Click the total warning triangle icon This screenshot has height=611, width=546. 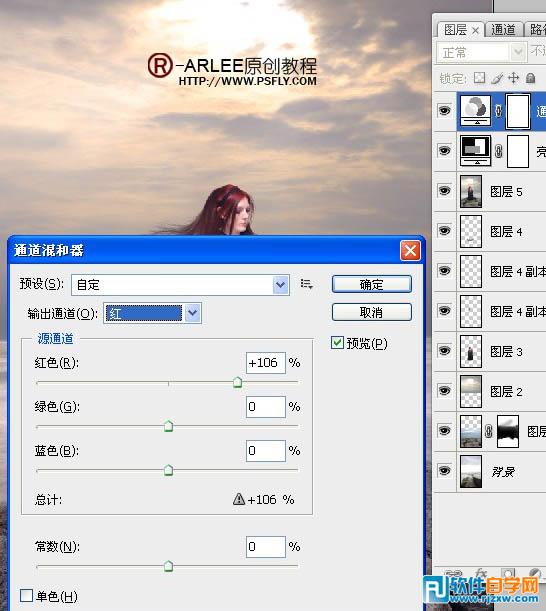tap(239, 499)
